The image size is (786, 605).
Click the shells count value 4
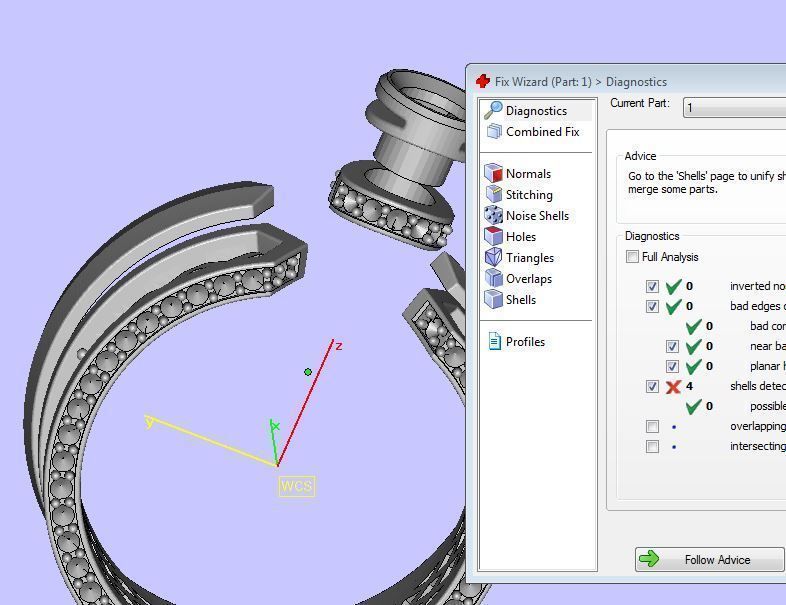(689, 386)
